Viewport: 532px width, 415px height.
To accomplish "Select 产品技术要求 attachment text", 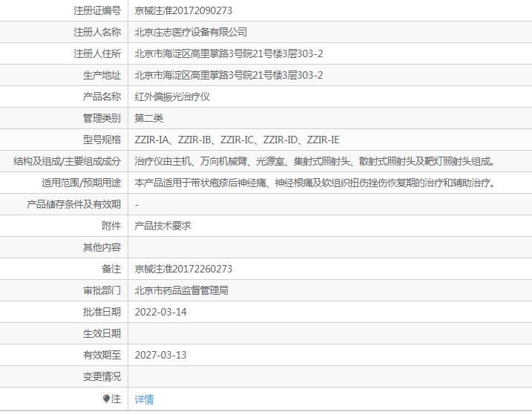I will click(x=162, y=226).
